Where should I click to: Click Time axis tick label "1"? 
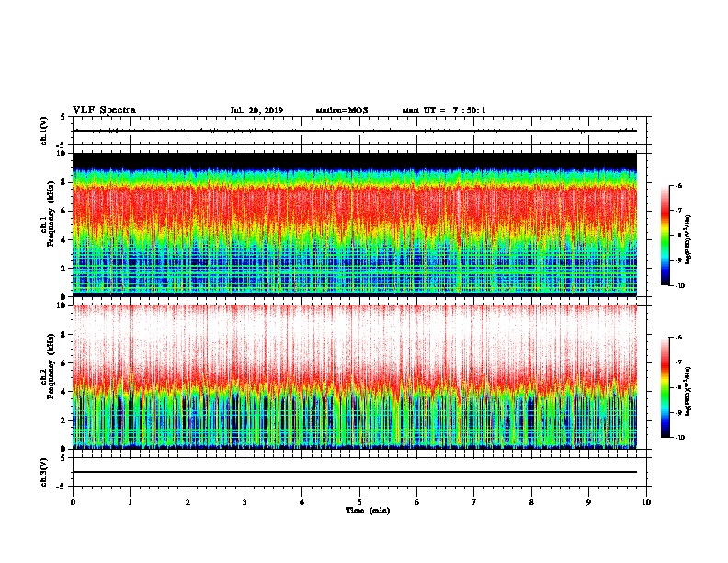click(130, 502)
